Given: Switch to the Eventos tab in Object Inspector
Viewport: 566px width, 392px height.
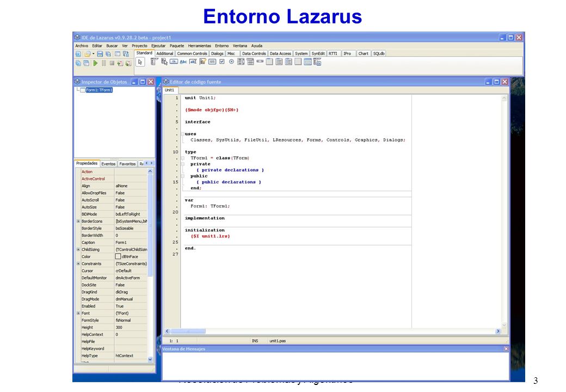Looking at the screenshot, I should 108,164.
